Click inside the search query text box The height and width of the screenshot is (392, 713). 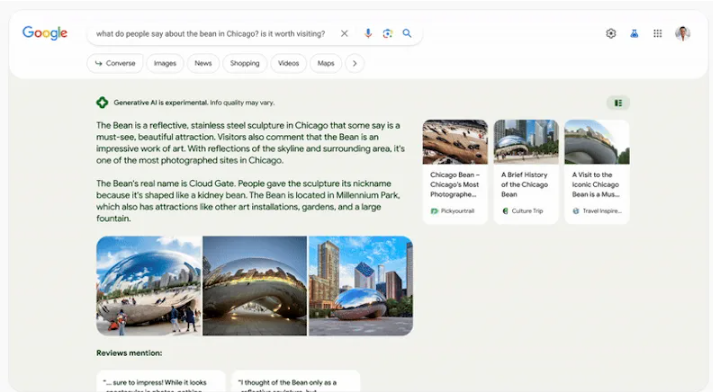pos(211,34)
